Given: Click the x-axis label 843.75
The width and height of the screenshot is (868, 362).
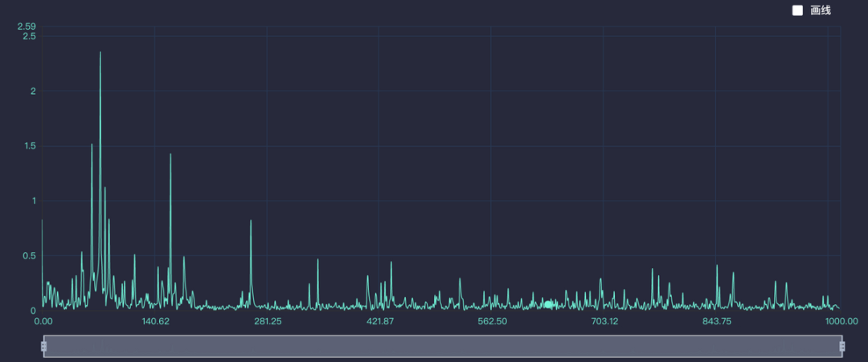Looking at the screenshot, I should [717, 322].
